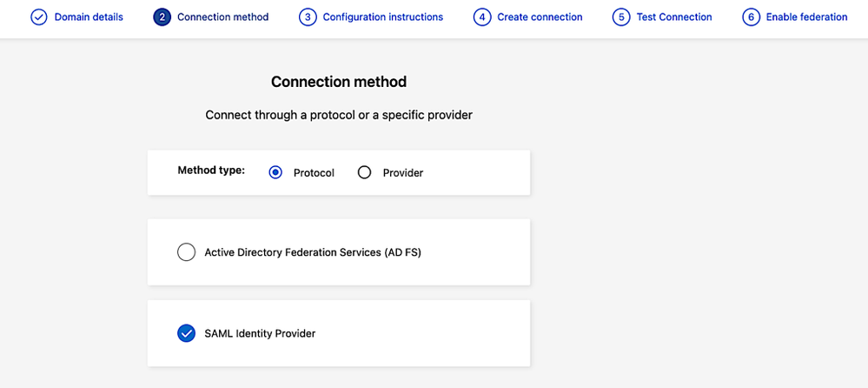Go back to the Domain details step label
Screen dimensions: 868x388
pyautogui.click(x=89, y=17)
